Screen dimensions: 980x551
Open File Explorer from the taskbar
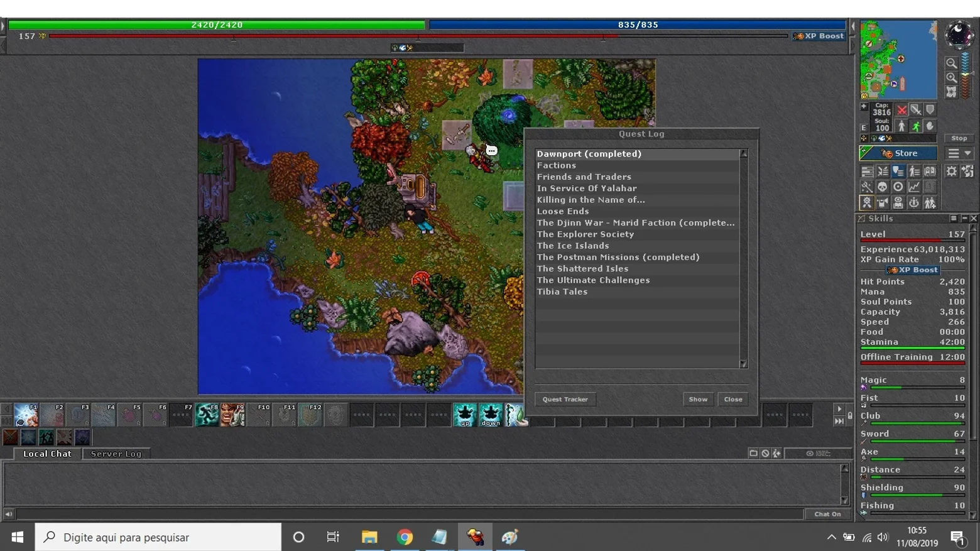tap(369, 537)
